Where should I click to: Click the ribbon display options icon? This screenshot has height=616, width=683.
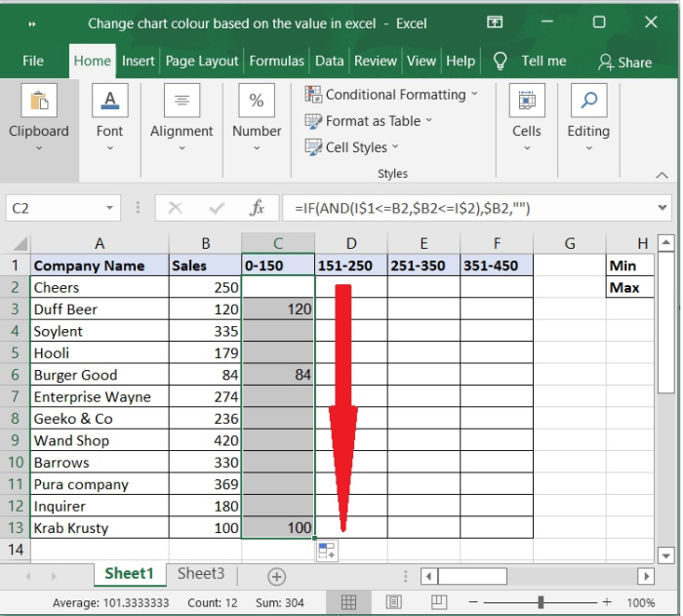pos(495,22)
